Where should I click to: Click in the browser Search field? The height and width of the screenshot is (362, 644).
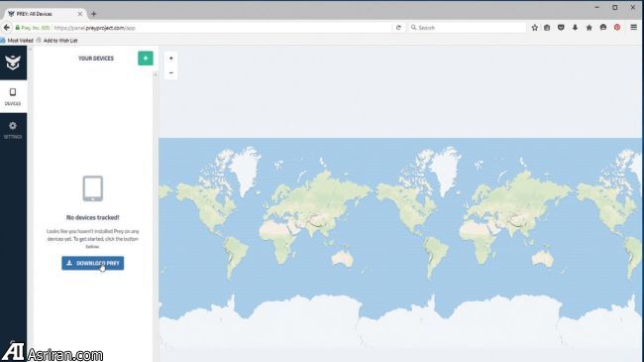click(x=468, y=28)
